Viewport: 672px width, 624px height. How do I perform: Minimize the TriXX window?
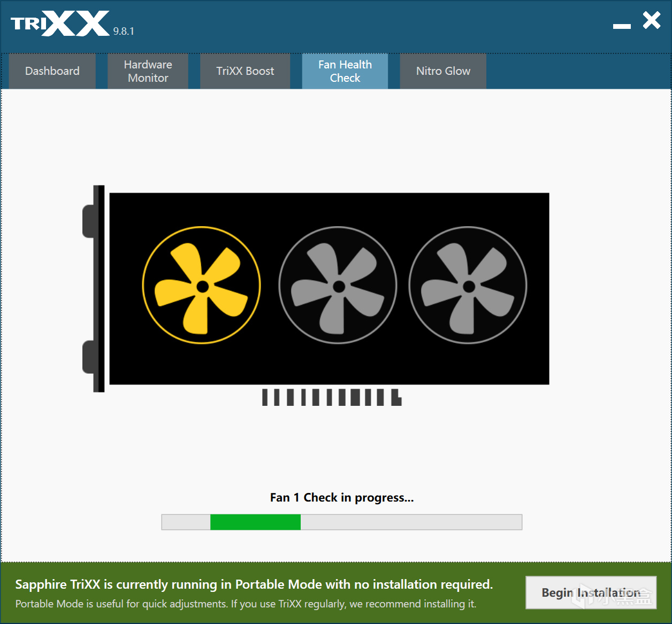tap(622, 26)
